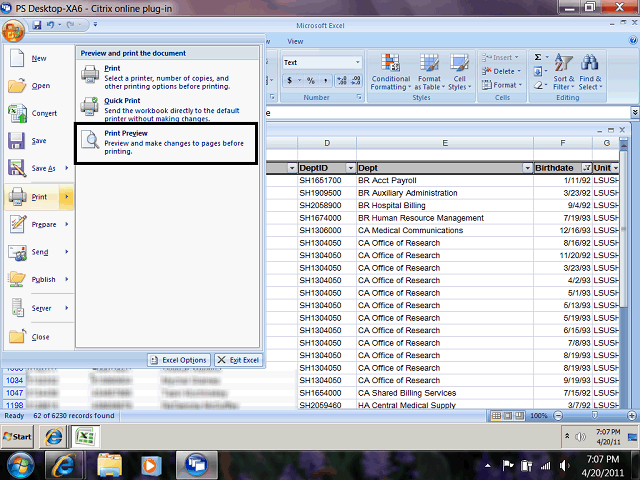
Task: Expand the Save As submenu arrow
Action: [67, 169]
